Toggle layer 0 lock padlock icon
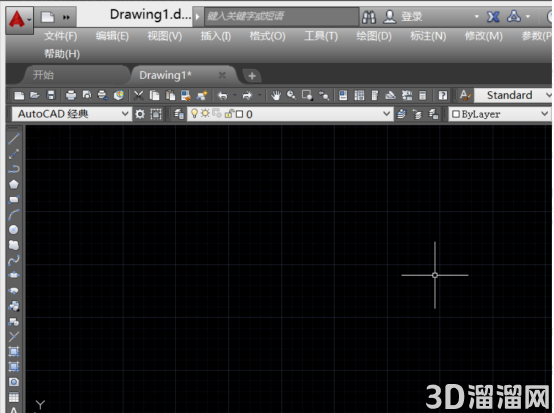554x413 pixels. pos(229,114)
